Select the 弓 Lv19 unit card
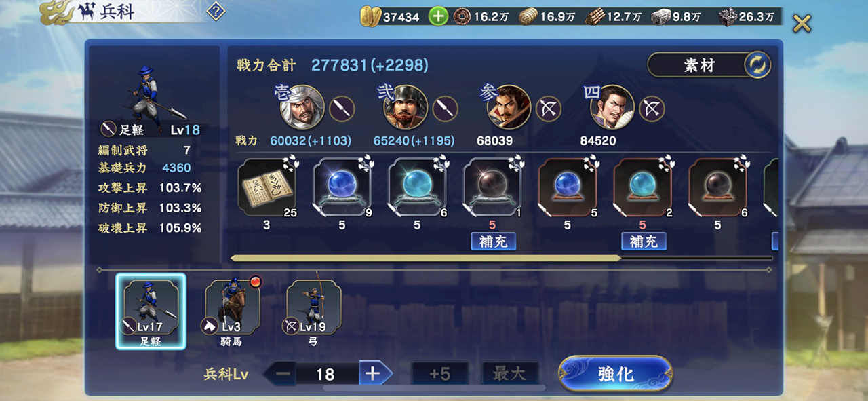Screen dimensions: 868x401 [313, 311]
